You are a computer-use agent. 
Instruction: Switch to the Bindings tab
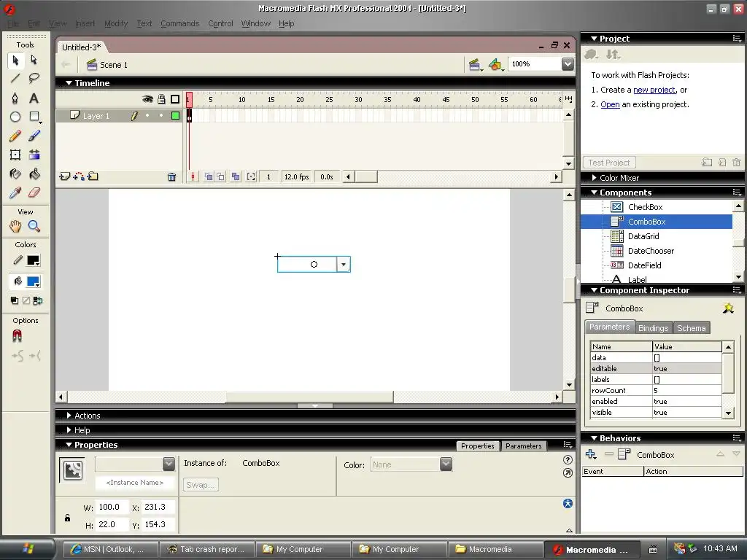click(653, 328)
